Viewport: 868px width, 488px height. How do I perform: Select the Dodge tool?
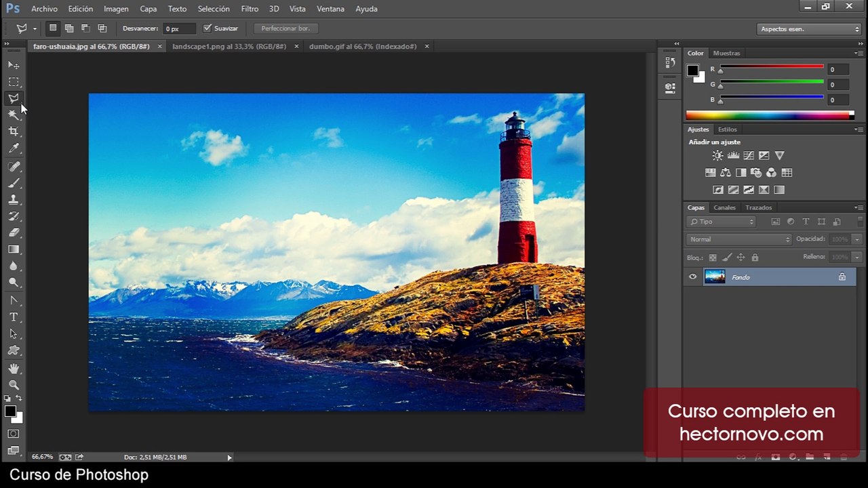[x=14, y=283]
